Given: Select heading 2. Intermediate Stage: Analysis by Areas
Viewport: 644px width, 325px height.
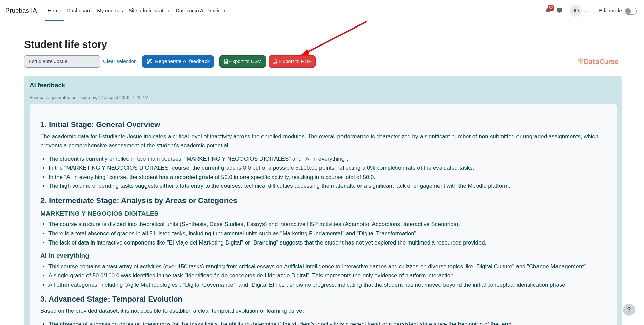Looking at the screenshot, I should click(x=139, y=201).
